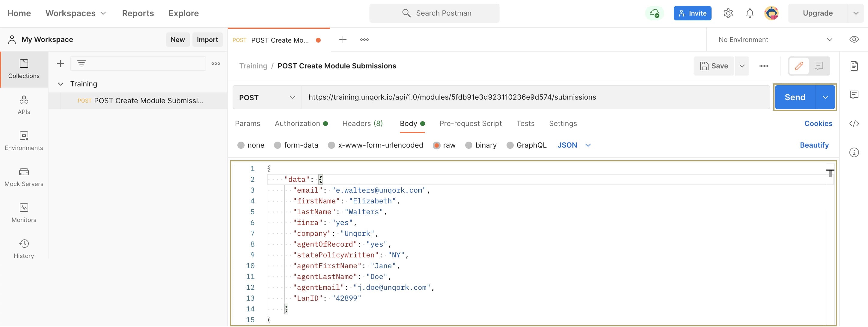This screenshot has height=327, width=868.
Task: Switch to edit mode pencil icon
Action: (x=799, y=66)
